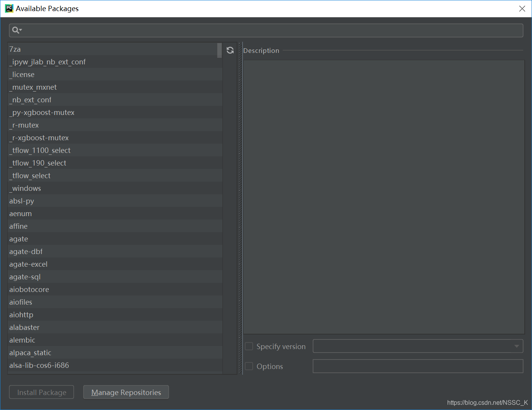
Task: Enable the Options checkbox
Action: click(x=249, y=366)
